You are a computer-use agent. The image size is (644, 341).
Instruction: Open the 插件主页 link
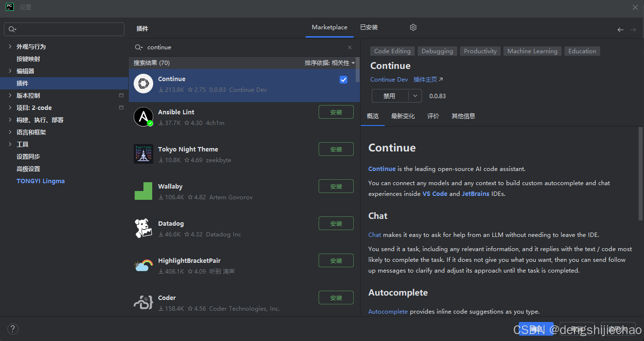[428, 79]
